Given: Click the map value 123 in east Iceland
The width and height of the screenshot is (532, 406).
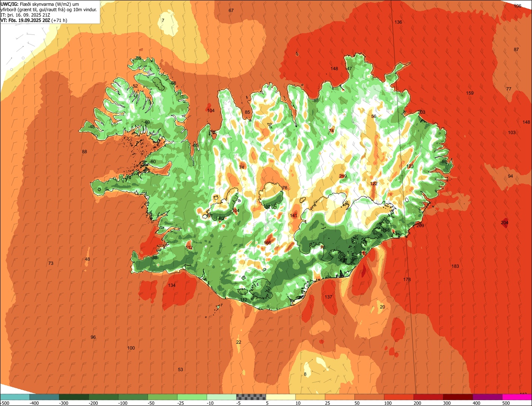Looking at the screenshot, I should [410, 166].
